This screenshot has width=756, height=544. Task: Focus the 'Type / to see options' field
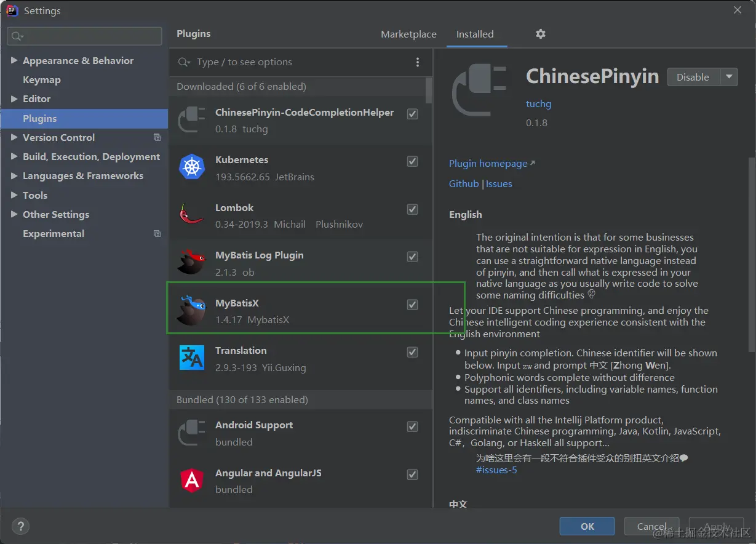301,62
